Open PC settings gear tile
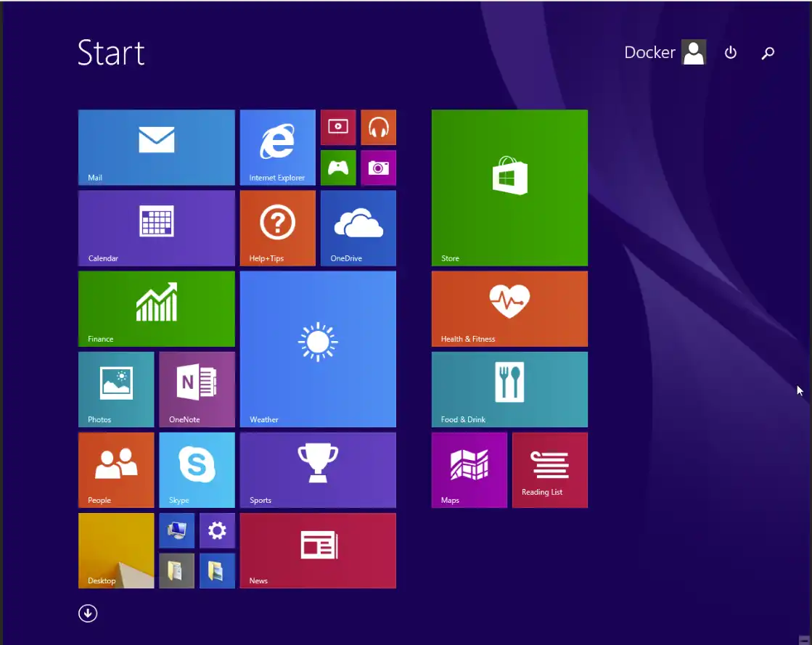 pos(217,530)
